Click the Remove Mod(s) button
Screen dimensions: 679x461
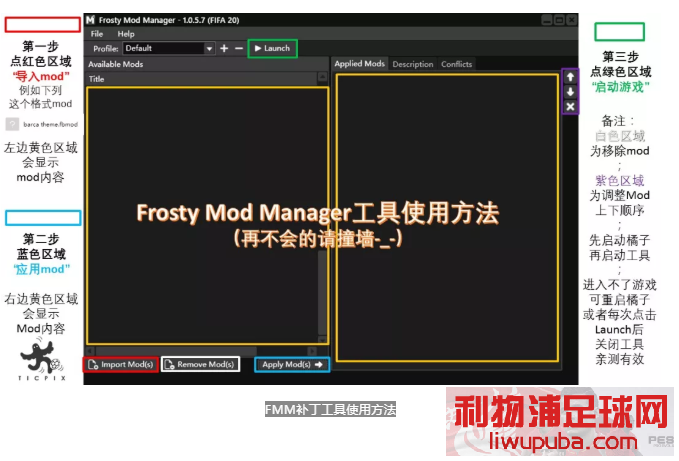pyautogui.click(x=200, y=364)
